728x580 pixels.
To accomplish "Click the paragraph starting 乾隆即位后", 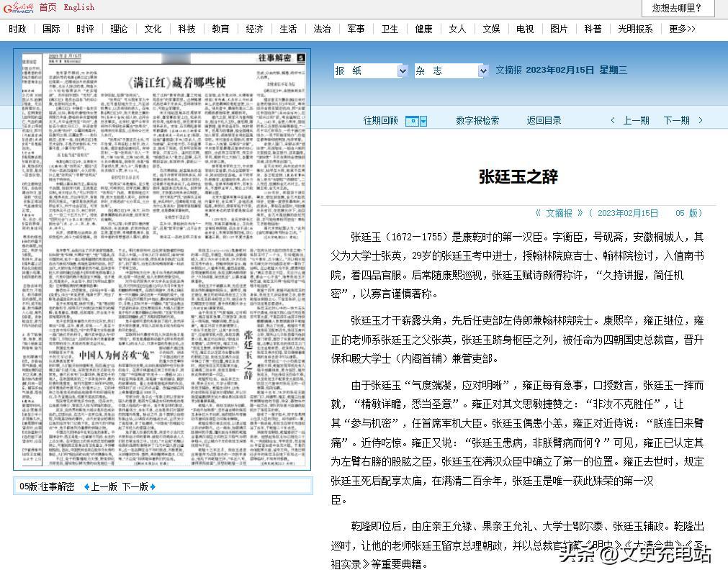I will (x=517, y=545).
